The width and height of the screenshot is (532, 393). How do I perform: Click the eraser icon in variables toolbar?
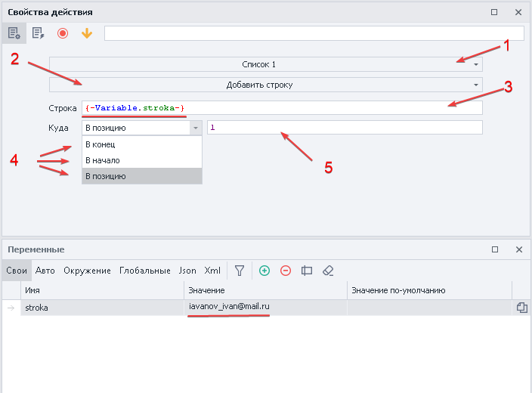328,271
